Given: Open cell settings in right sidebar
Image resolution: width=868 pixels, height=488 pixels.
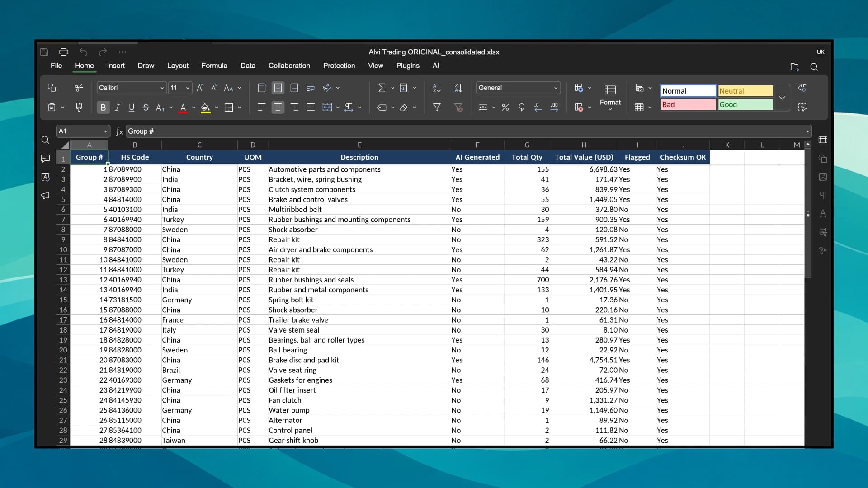Looking at the screenshot, I should [823, 140].
